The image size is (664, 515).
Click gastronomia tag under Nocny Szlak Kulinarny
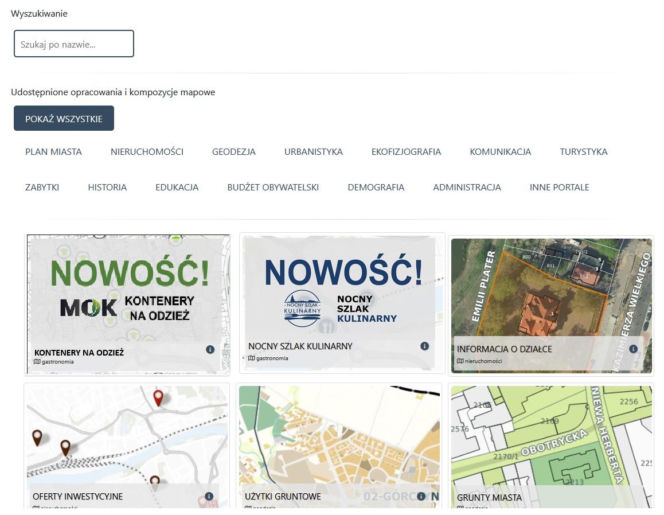coord(268,358)
